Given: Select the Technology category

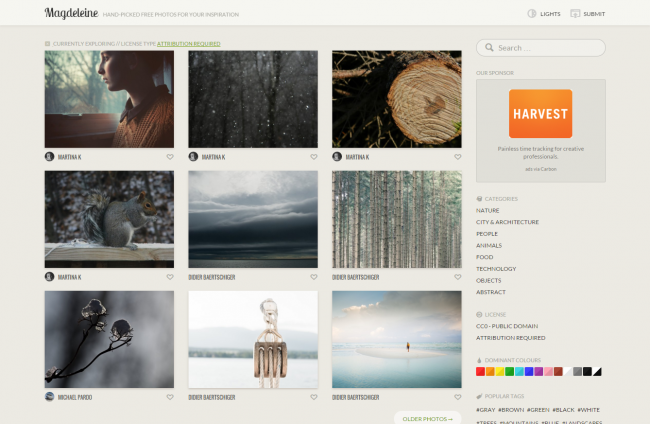Looking at the screenshot, I should tap(496, 269).
